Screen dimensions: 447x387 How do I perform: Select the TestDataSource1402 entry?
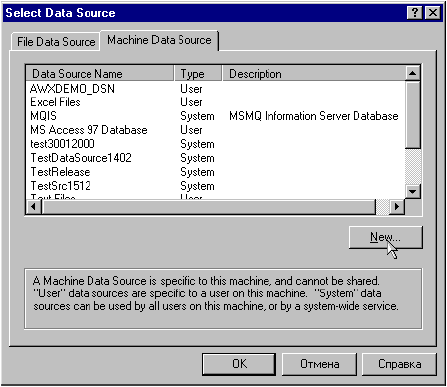point(81,158)
